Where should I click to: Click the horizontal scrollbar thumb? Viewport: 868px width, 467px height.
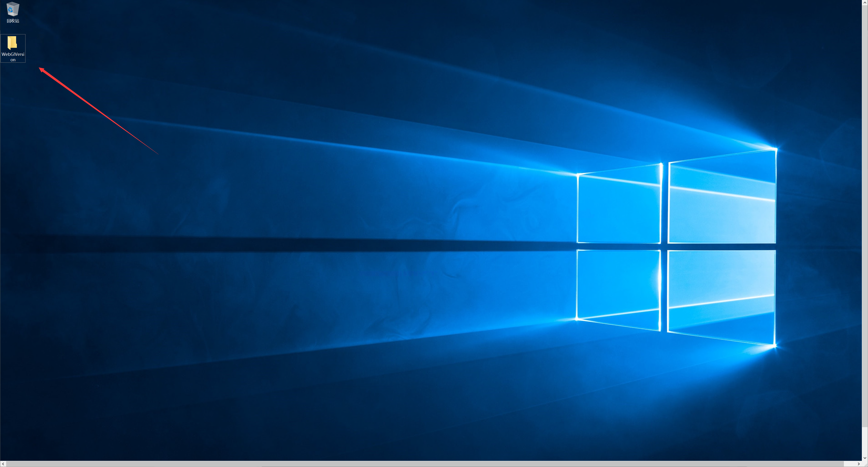point(425,464)
